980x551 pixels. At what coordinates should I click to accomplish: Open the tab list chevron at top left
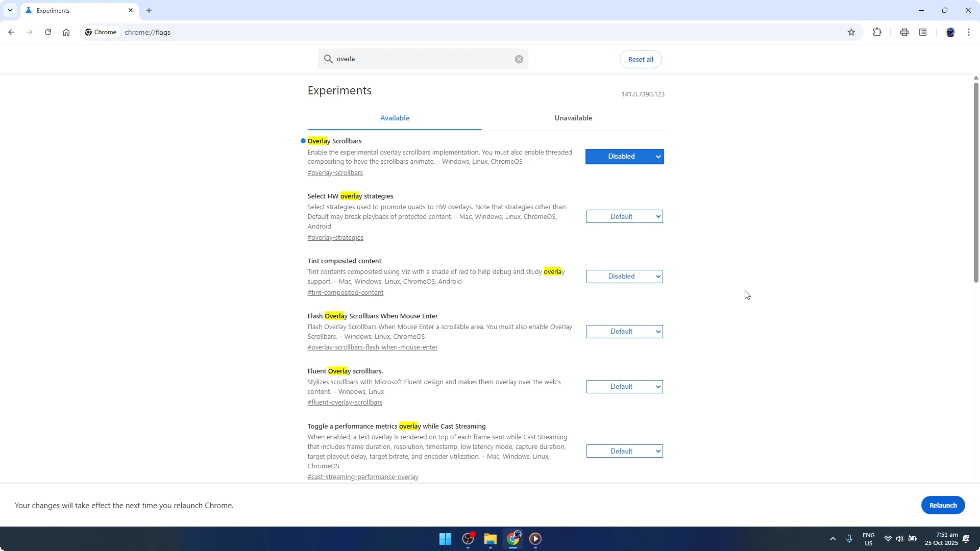pos(10,10)
